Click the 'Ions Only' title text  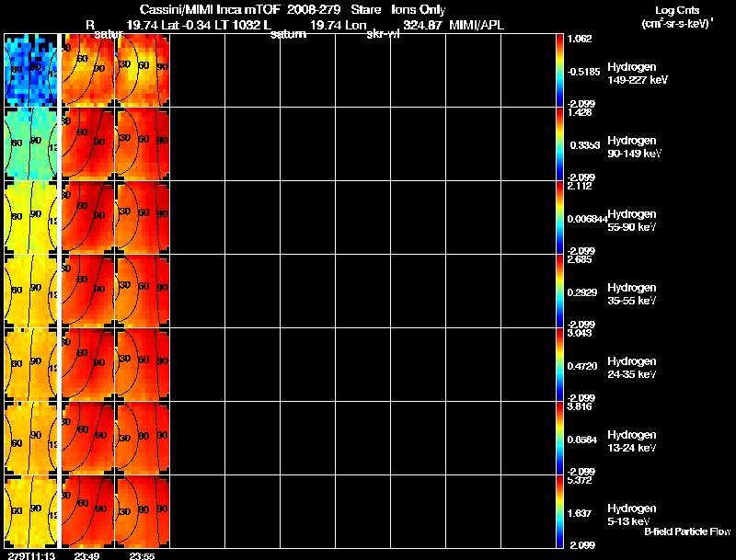pyautogui.click(x=419, y=10)
